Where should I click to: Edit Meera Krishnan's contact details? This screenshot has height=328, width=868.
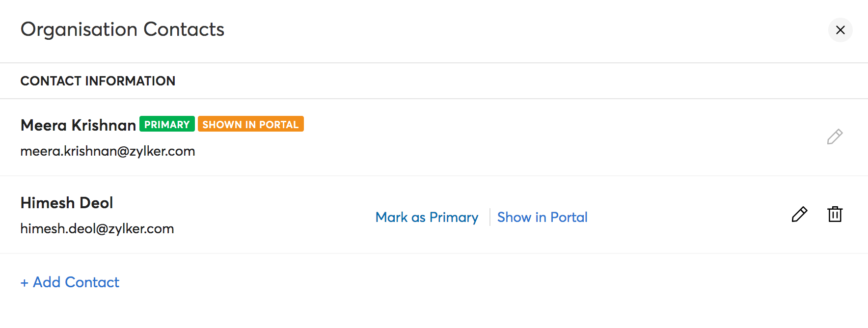tap(835, 137)
